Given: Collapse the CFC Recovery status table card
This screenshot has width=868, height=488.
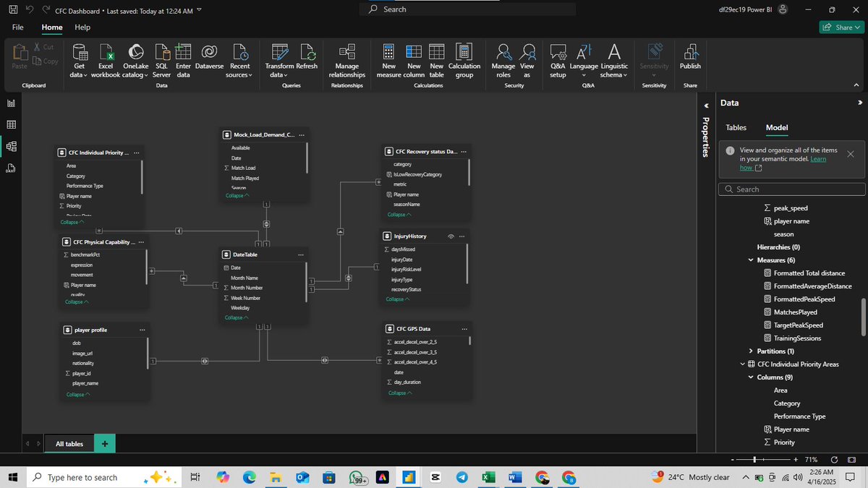Looking at the screenshot, I should 399,214.
